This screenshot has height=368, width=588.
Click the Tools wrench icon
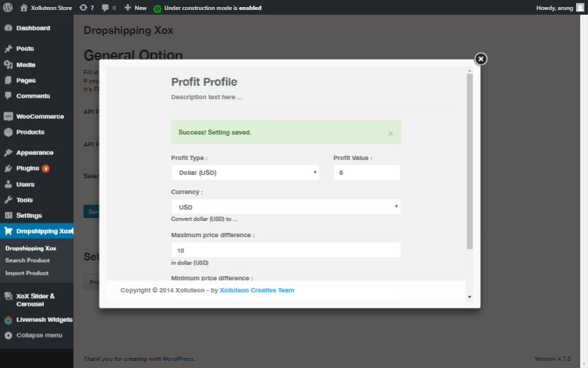8,200
